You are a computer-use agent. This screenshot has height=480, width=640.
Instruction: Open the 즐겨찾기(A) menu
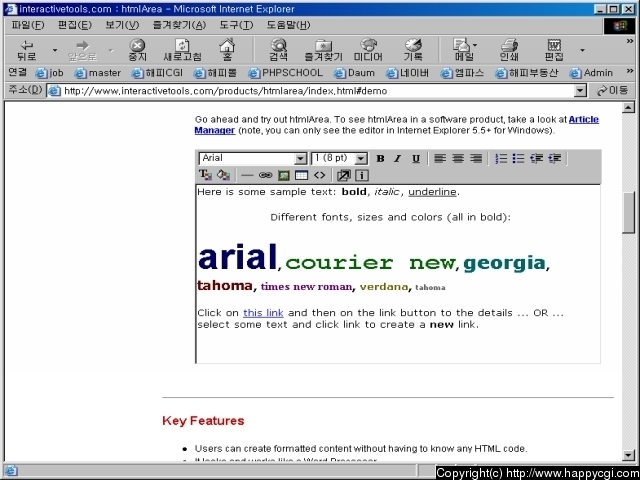[x=179, y=25]
